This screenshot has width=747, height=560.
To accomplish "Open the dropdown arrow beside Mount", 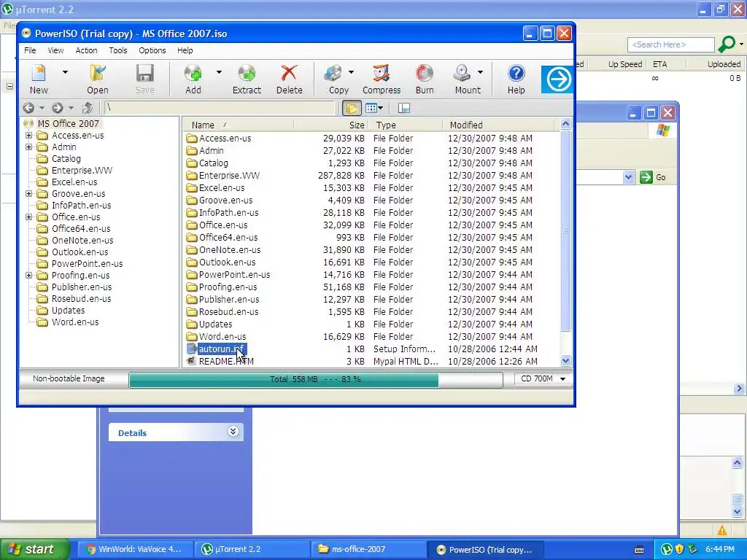I will pos(480,72).
